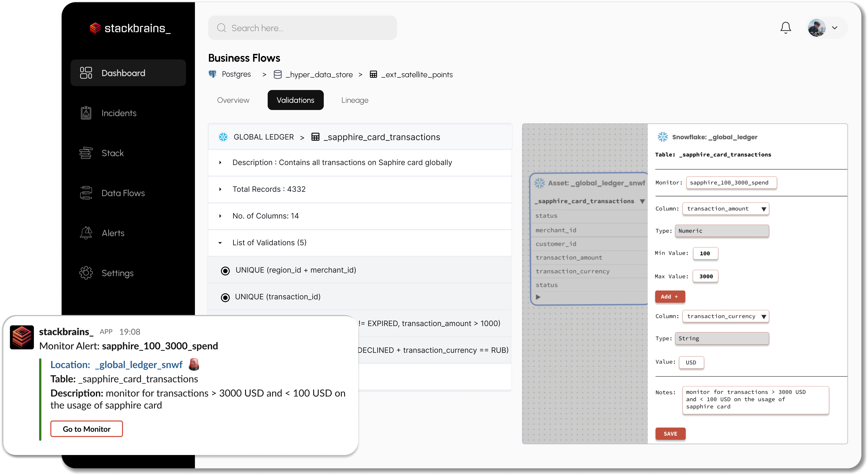Viewport: 868px width, 475px height.
Task: Click the notification bell icon
Action: tap(786, 27)
